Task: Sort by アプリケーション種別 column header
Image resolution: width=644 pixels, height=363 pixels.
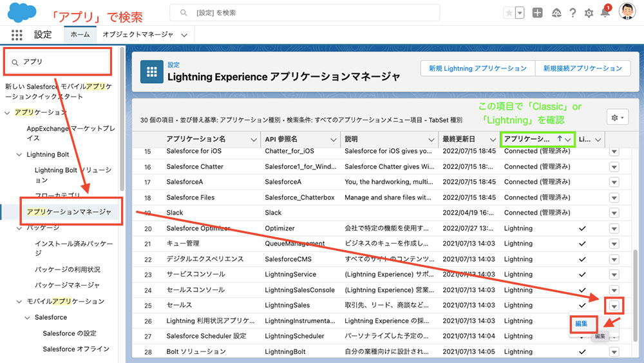Action: click(x=537, y=139)
